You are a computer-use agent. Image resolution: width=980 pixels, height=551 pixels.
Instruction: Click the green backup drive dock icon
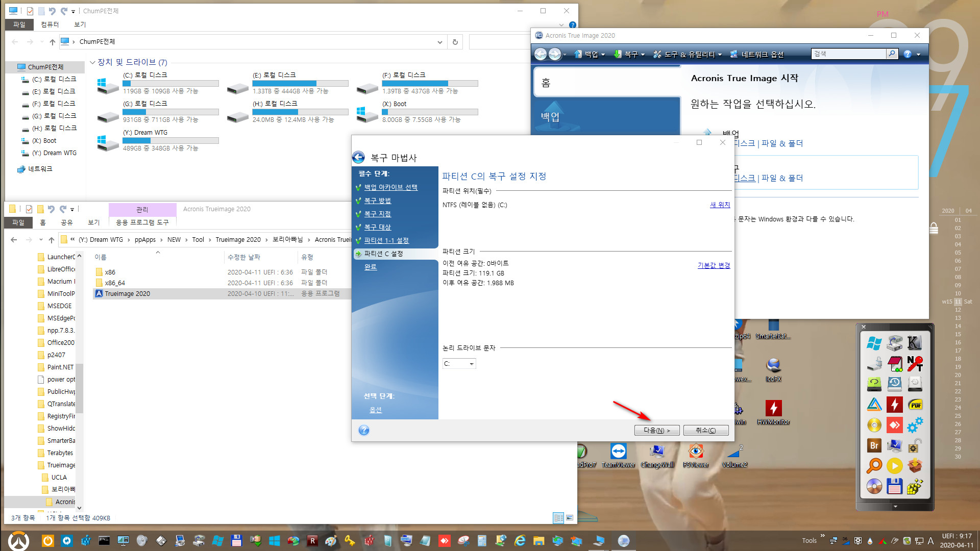(874, 384)
